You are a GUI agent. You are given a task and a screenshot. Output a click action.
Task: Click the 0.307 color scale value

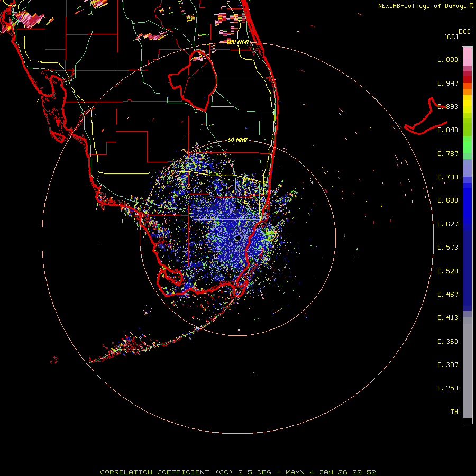(448, 365)
